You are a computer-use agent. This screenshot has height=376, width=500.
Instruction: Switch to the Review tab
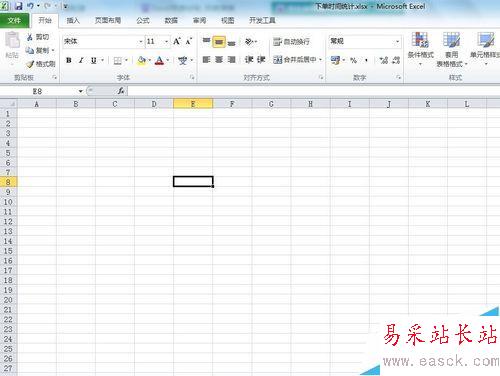[x=199, y=21]
